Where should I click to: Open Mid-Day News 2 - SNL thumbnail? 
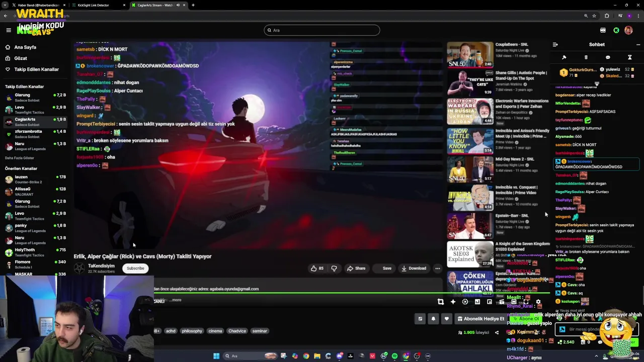point(470,169)
